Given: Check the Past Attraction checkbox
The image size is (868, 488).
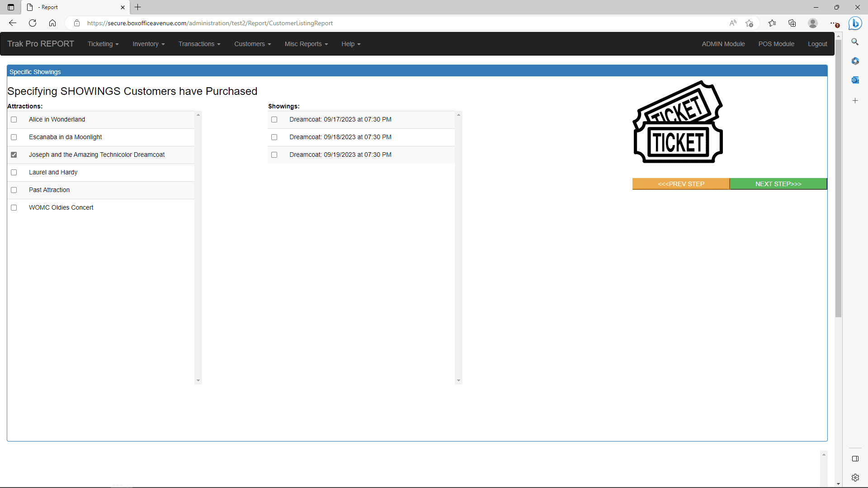Looking at the screenshot, I should 14,190.
